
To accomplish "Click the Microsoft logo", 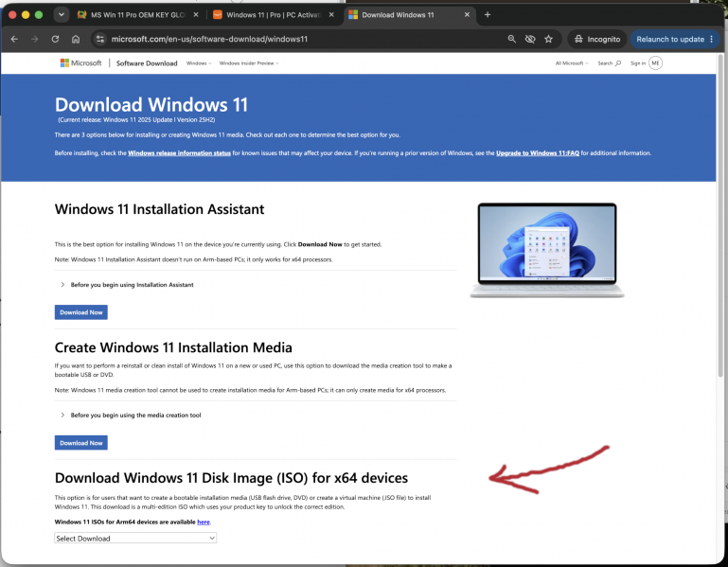I will pos(80,63).
